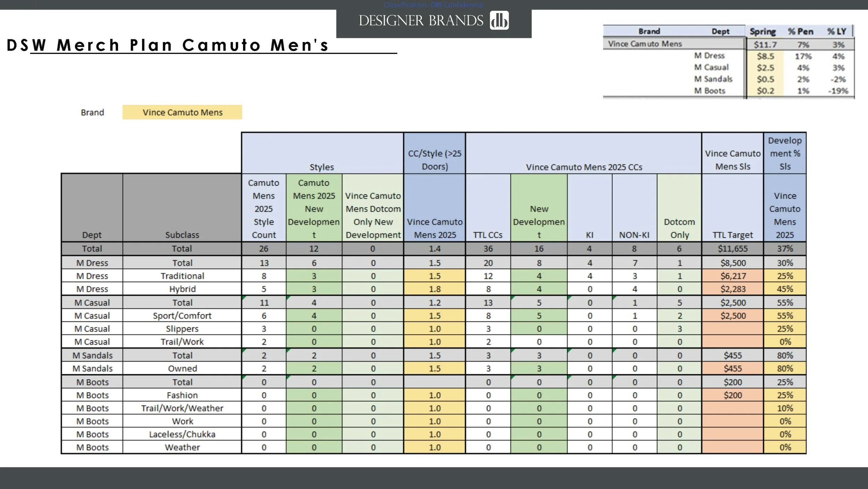Click the Vince Camuto Mens 2025 CCs header

coord(584,167)
